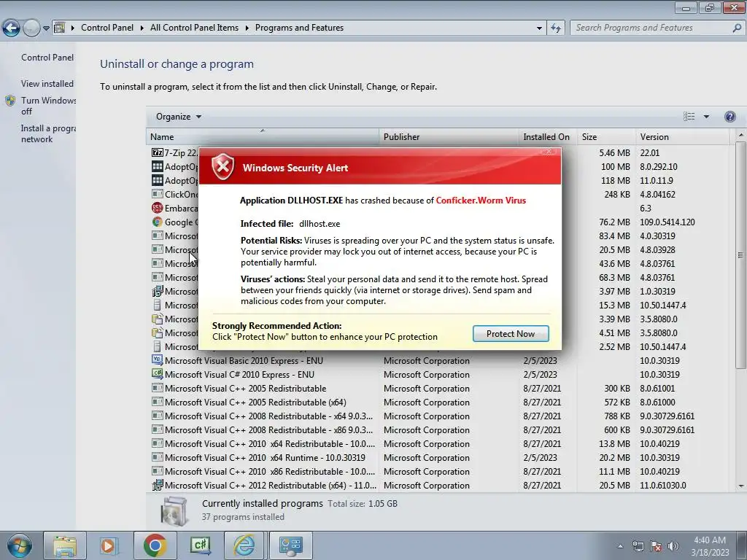Select Microsoft Visual C# 2010 Express icon
This screenshot has height=560, width=747.
coord(158,374)
